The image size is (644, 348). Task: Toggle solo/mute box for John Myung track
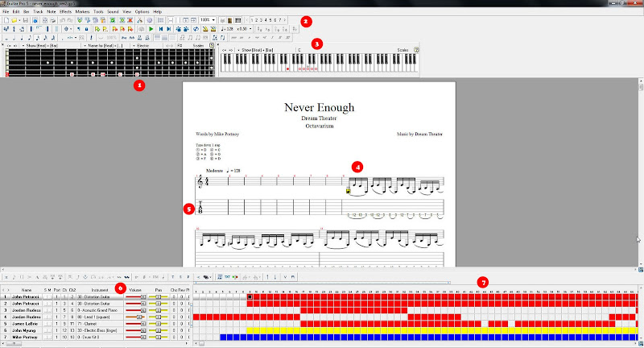tap(47, 330)
